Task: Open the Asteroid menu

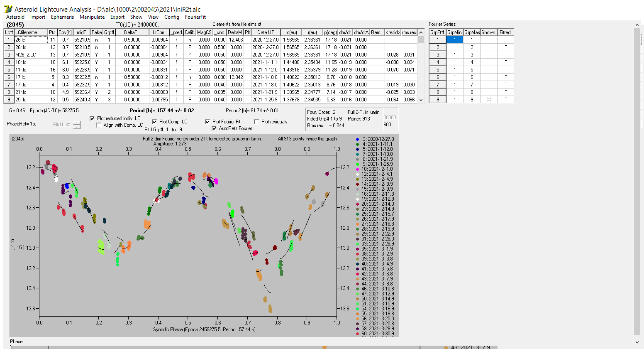Action: pyautogui.click(x=15, y=17)
